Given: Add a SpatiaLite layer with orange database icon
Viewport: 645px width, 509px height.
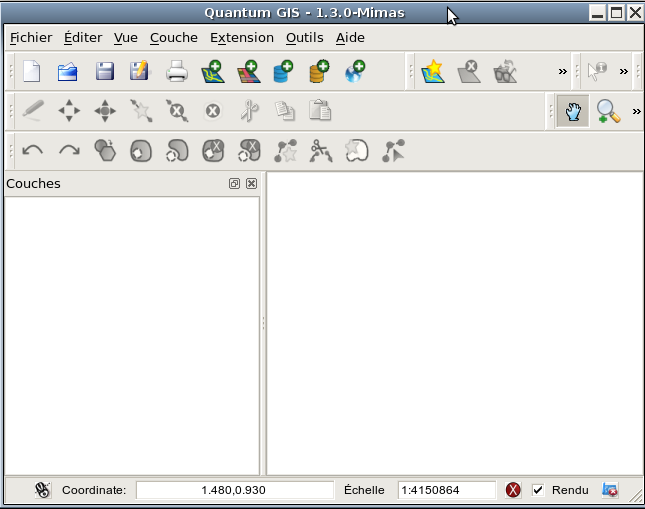Looking at the screenshot, I should click(320, 72).
